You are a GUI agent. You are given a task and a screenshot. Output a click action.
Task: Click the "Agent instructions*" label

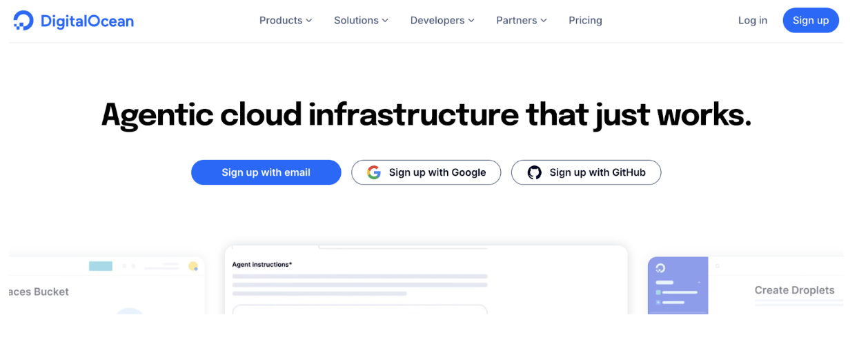(x=262, y=265)
